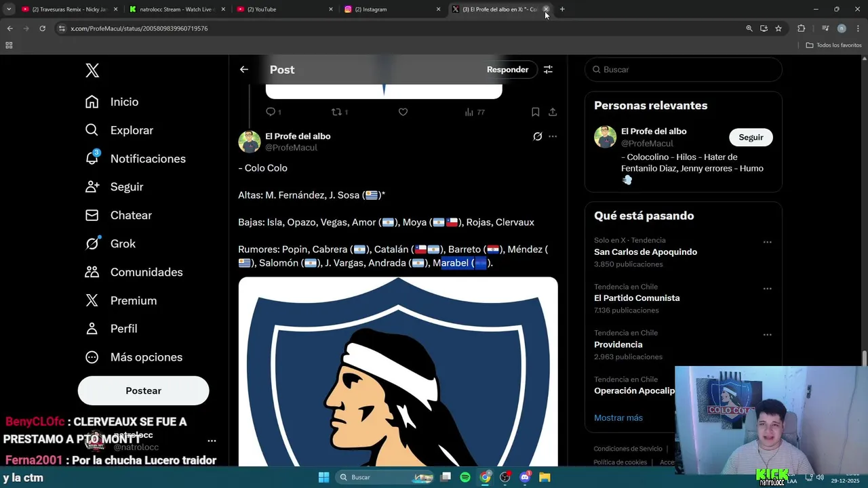
Task: View post analytics showing 77 views
Action: point(475,112)
